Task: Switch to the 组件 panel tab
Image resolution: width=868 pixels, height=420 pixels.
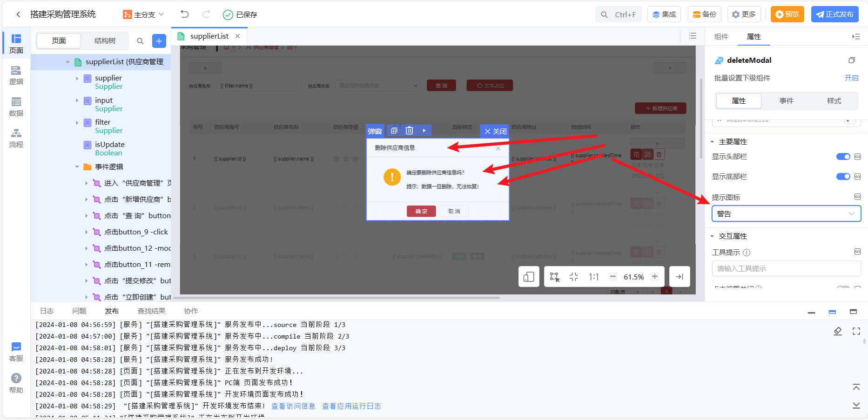Action: (721, 37)
